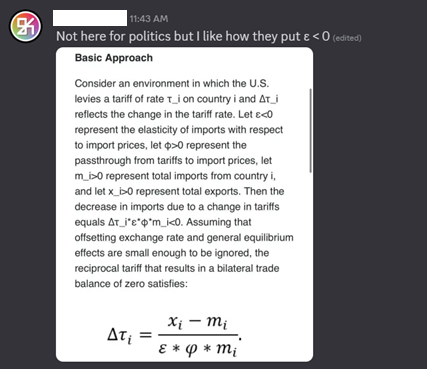
Task: Click the denominator ε * φ * m_i
Action: click(x=198, y=348)
